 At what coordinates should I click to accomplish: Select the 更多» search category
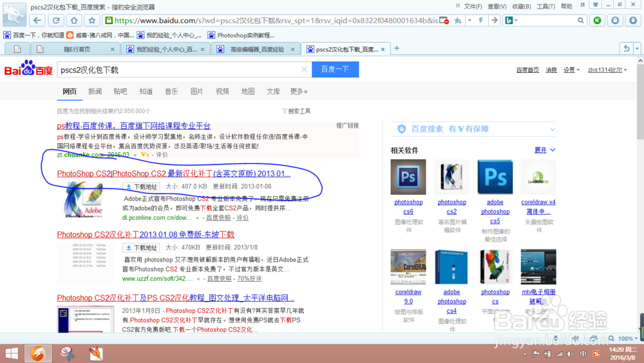coord(299,92)
